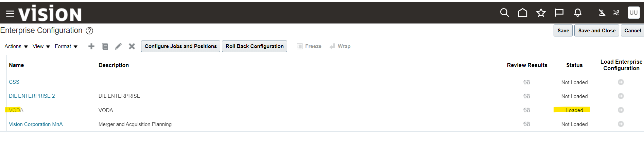The image size is (644, 143).
Task: Open the help icon beside Enterprise Configuration
Action: (x=89, y=31)
